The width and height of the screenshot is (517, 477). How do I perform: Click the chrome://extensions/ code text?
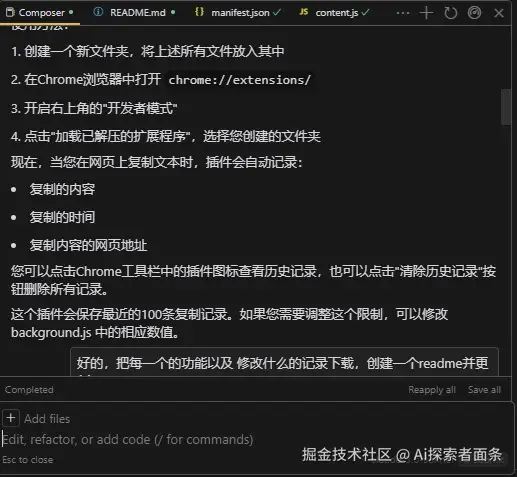point(239,80)
